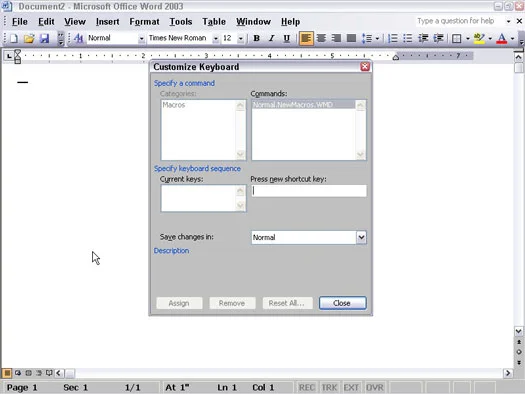Click the Line Spacing icon
This screenshot has width=525, height=394.
[367, 38]
